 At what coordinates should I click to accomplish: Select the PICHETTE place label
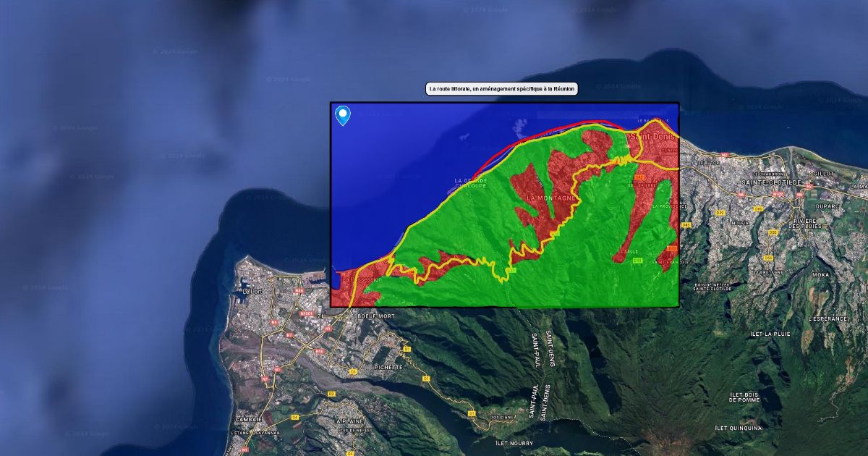388,367
